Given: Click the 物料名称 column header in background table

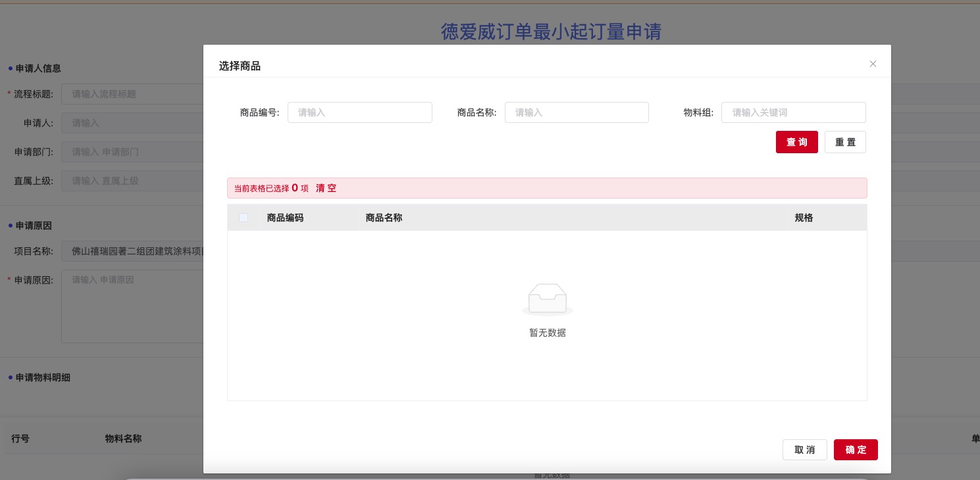Looking at the screenshot, I should (123, 439).
